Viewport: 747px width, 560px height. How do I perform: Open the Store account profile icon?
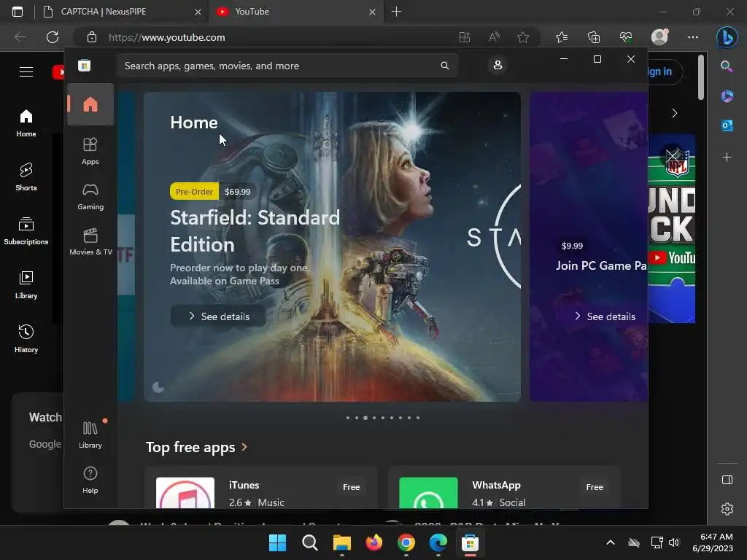(x=498, y=65)
